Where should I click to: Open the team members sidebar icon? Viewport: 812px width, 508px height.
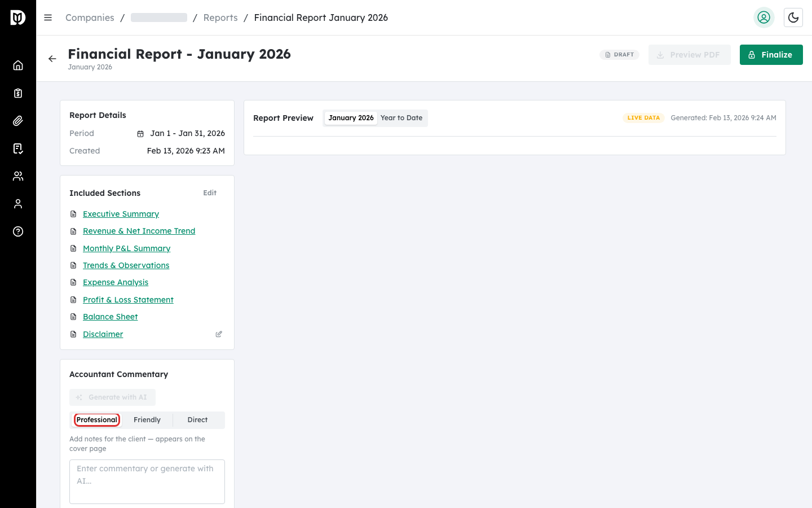(x=18, y=176)
